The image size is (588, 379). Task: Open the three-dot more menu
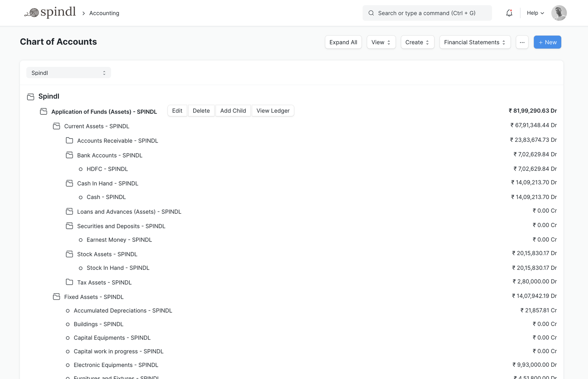click(x=522, y=42)
